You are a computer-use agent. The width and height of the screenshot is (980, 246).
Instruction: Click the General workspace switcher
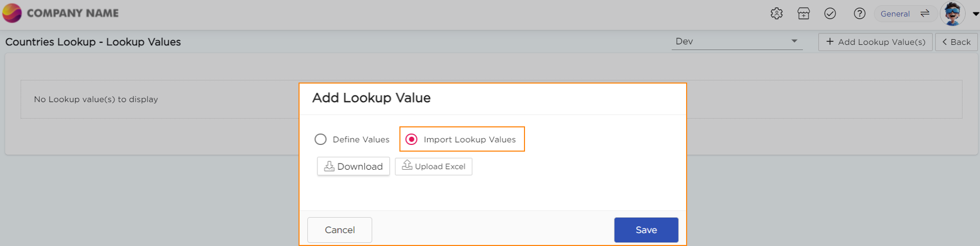[895, 14]
